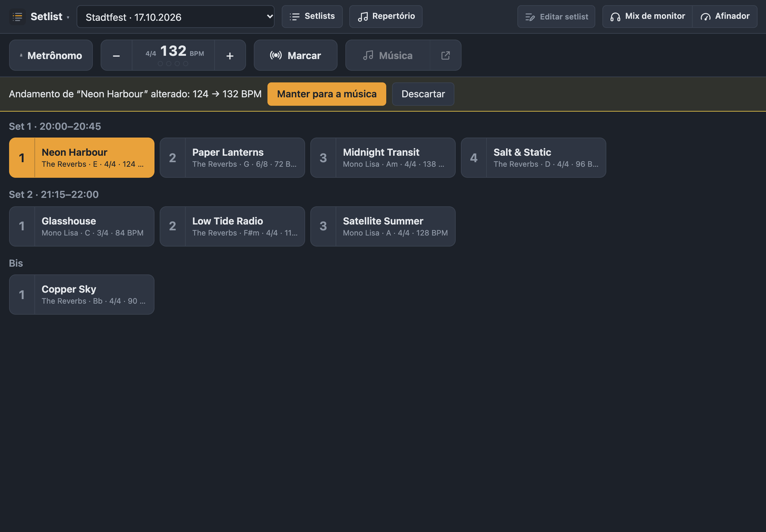Click the Bis section heading
This screenshot has width=766, height=532.
(16, 263)
